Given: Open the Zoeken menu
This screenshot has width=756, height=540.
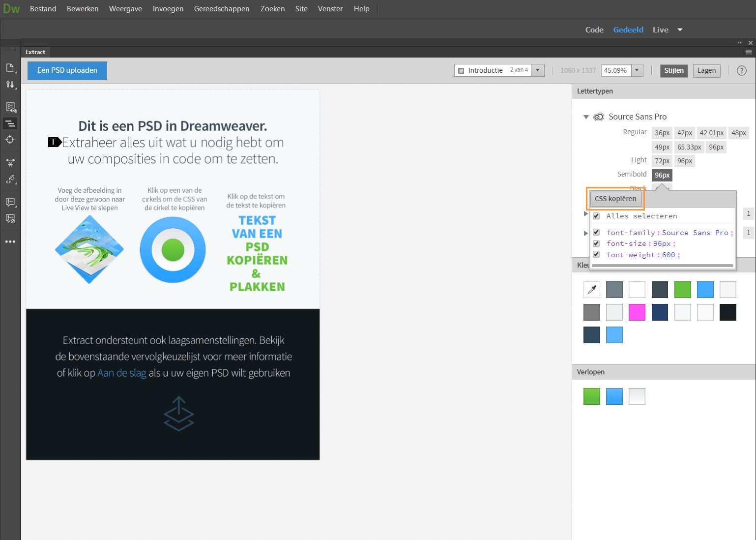Looking at the screenshot, I should pyautogui.click(x=273, y=9).
